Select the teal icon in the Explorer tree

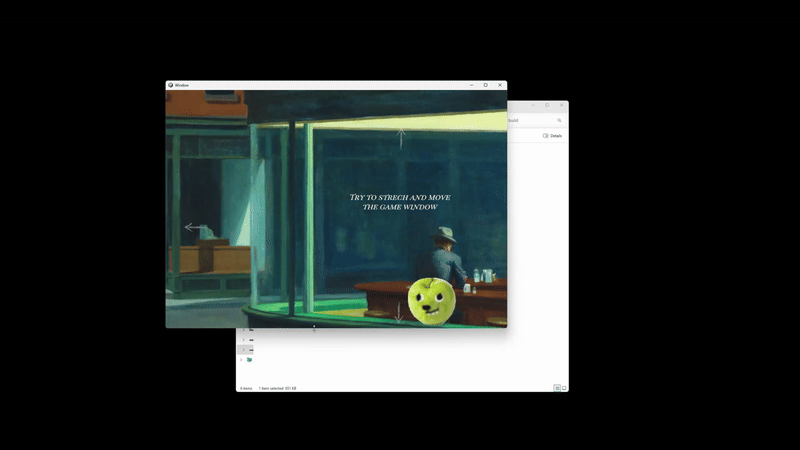pos(249,360)
